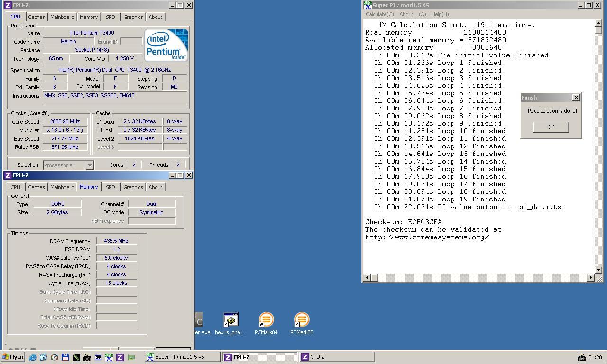Switch to Super PI taskbar button

182,357
